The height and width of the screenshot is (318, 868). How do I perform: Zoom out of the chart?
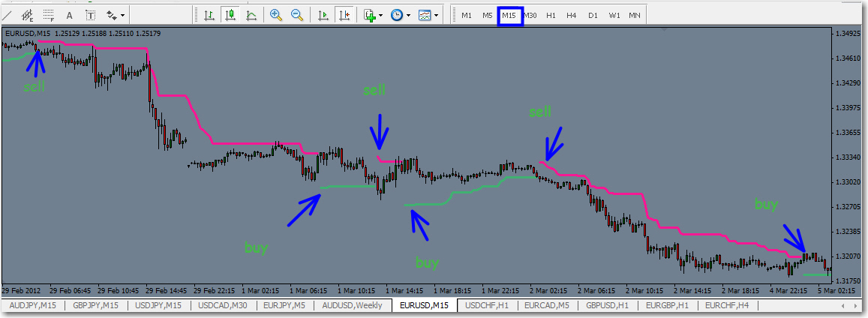click(x=297, y=16)
